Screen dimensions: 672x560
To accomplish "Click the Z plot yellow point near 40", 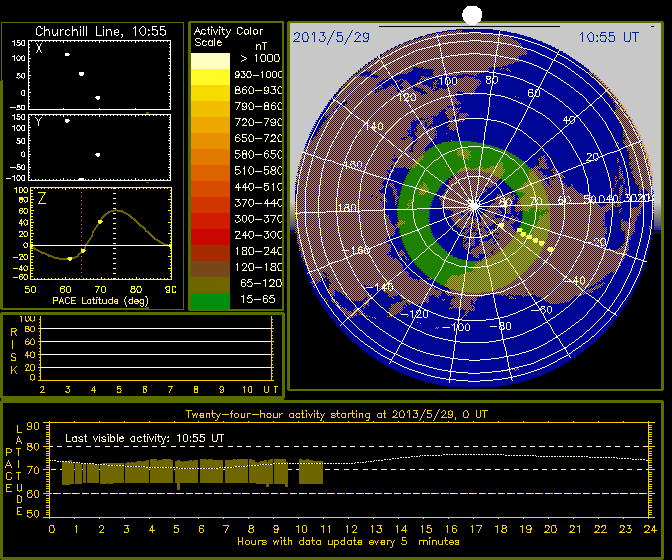I will click(100, 222).
